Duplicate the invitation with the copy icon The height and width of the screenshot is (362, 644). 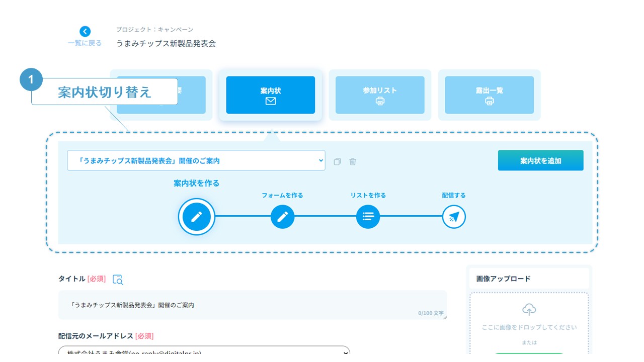(337, 161)
